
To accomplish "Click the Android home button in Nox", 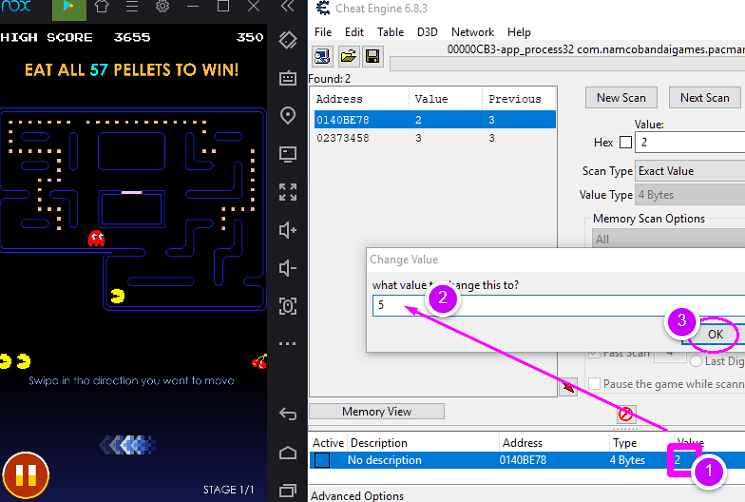I will click(x=287, y=453).
